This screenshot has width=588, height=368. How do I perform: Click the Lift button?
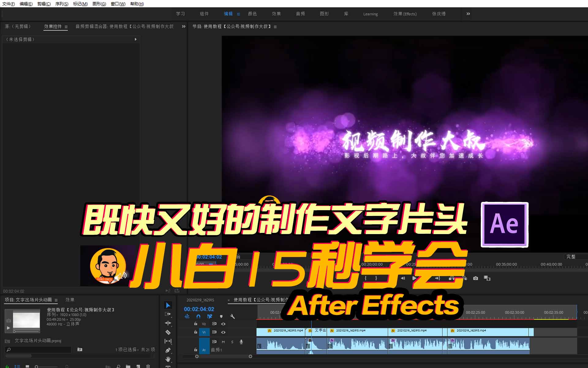coord(451,278)
